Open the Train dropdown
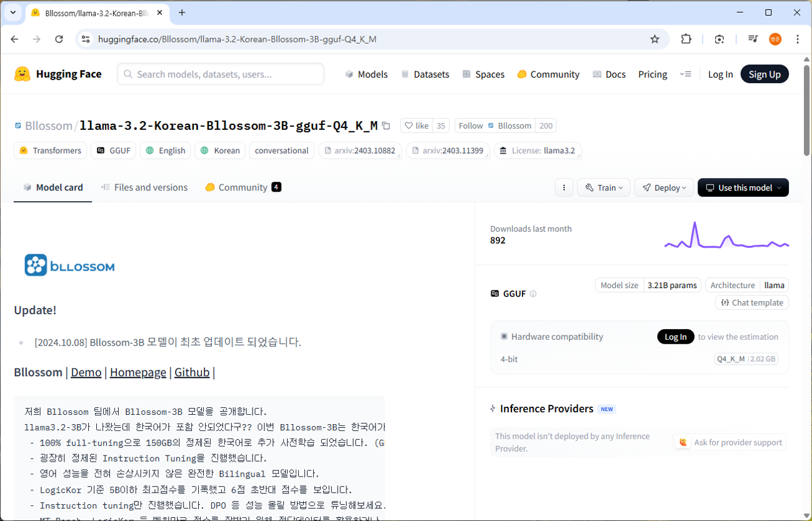This screenshot has width=812, height=521. click(604, 187)
